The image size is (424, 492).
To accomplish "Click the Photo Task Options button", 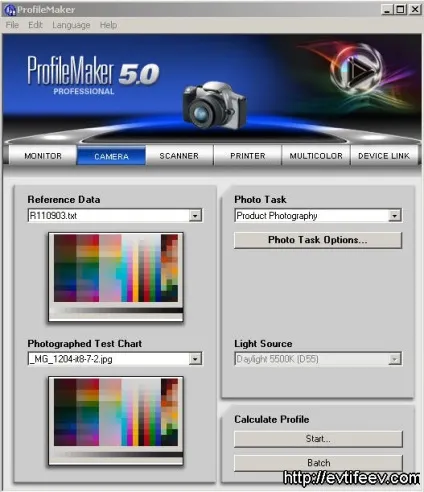I will click(318, 240).
